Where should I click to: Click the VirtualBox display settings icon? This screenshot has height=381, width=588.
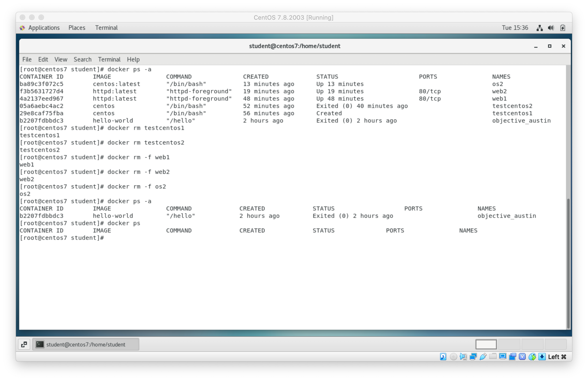tap(503, 356)
